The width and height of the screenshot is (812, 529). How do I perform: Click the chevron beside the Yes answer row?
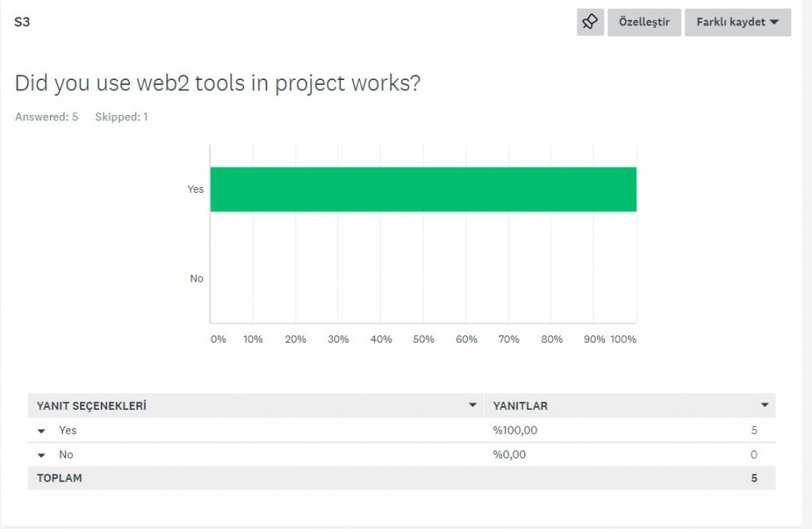(x=41, y=431)
